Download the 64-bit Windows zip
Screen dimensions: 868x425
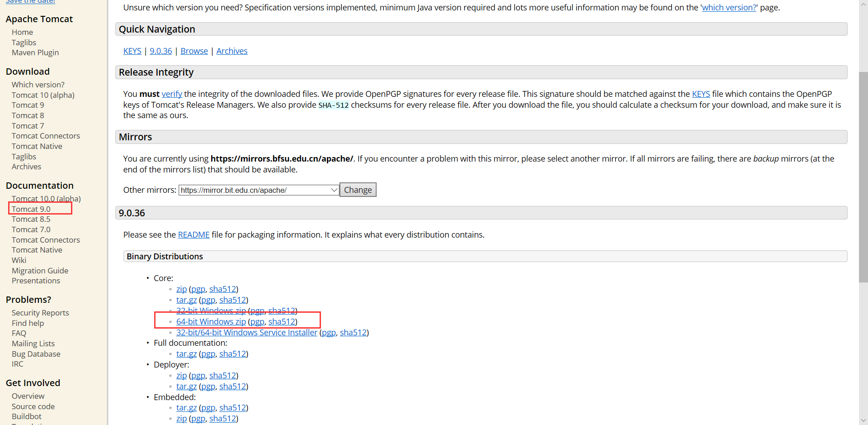tap(211, 322)
